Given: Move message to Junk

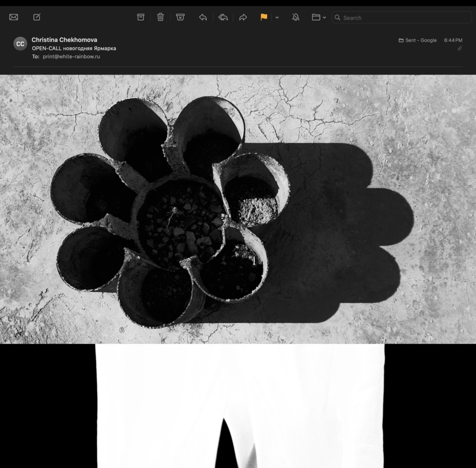Looking at the screenshot, I should coord(180,17).
